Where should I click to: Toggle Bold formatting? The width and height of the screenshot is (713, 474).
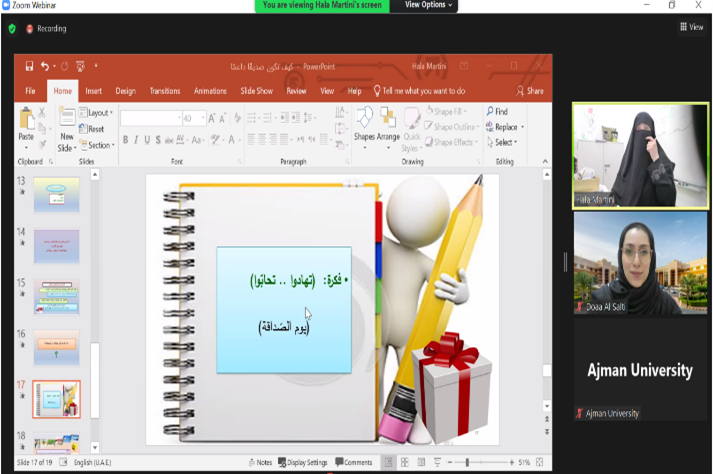(x=124, y=140)
